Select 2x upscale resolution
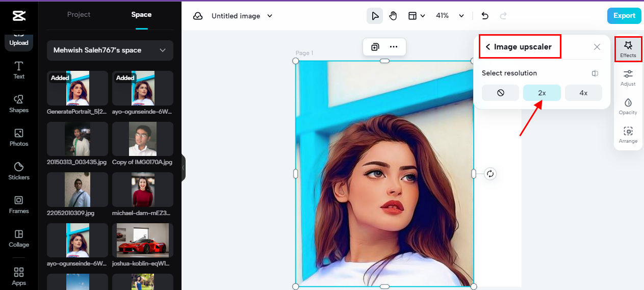The width and height of the screenshot is (644, 290). [x=542, y=93]
